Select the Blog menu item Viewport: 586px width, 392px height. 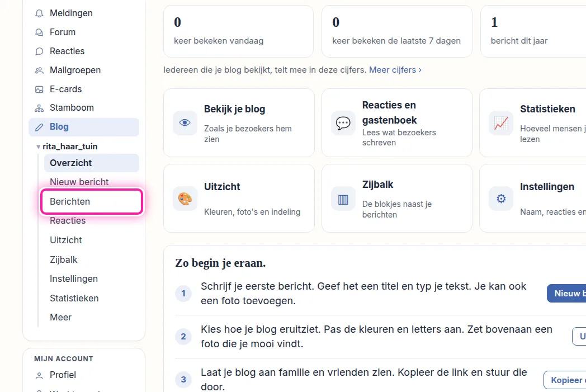[x=84, y=127]
